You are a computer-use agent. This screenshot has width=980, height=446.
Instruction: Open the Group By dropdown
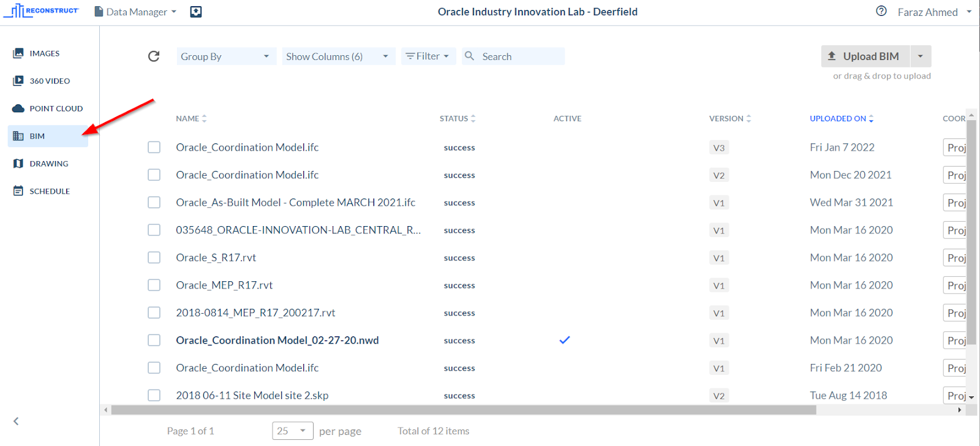tap(226, 56)
